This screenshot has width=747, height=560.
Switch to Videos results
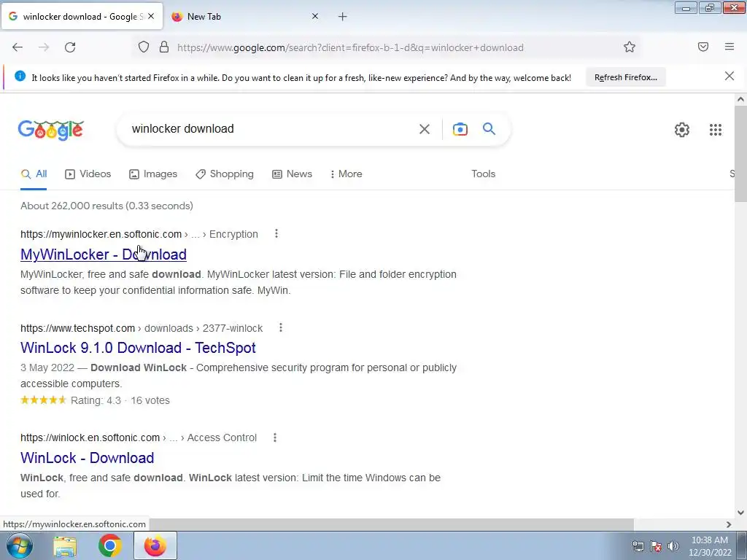tap(88, 174)
